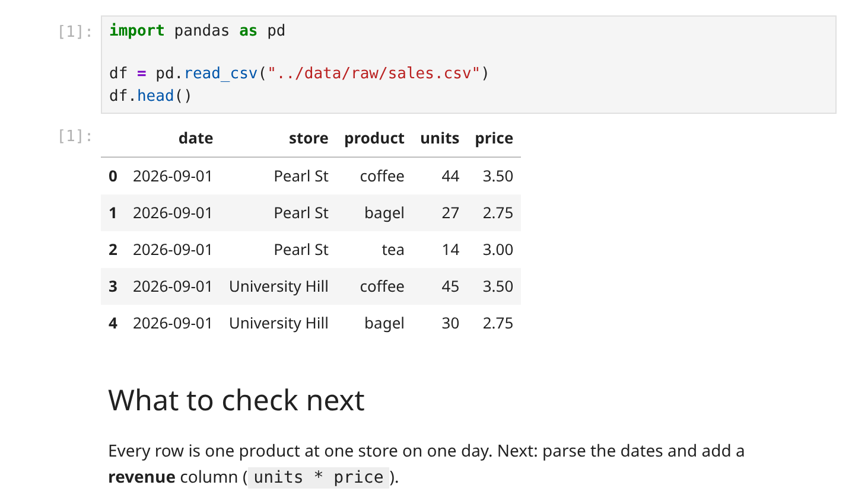Viewport: 852px width, 504px height.
Task: Click the "coffee" cell in row 3
Action: tap(382, 286)
